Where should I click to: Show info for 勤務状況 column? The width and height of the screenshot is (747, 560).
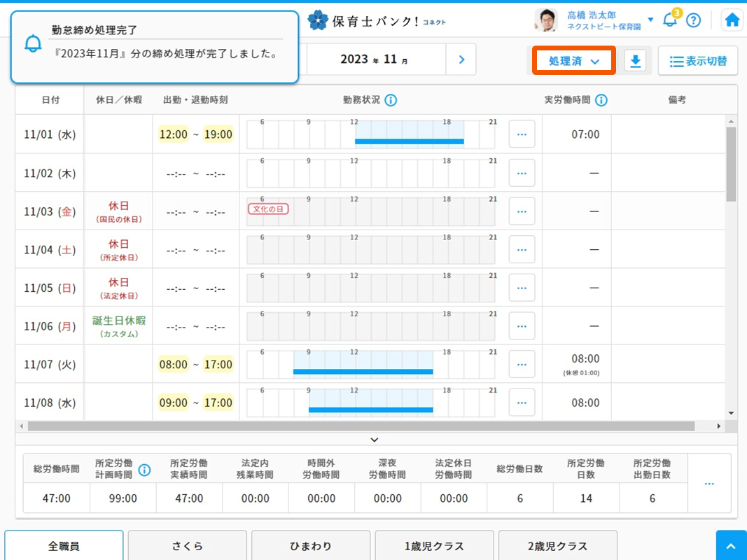(391, 100)
